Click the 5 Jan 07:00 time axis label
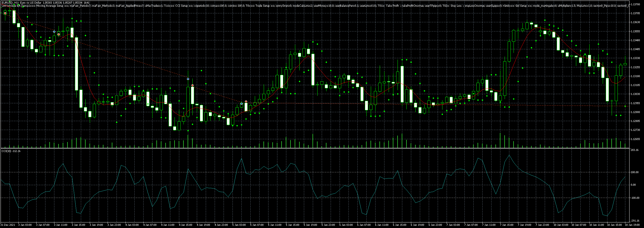This screenshot has height=228, width=644. (x=257, y=225)
